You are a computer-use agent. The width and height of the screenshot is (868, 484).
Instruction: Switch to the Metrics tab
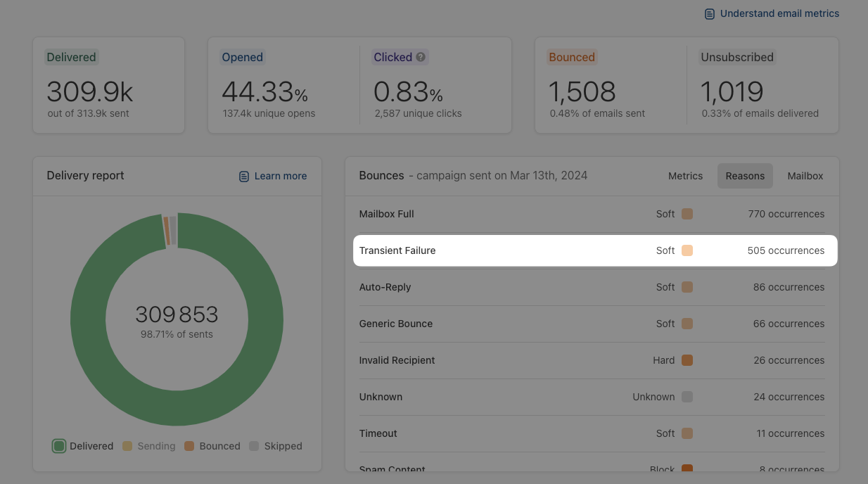685,176
